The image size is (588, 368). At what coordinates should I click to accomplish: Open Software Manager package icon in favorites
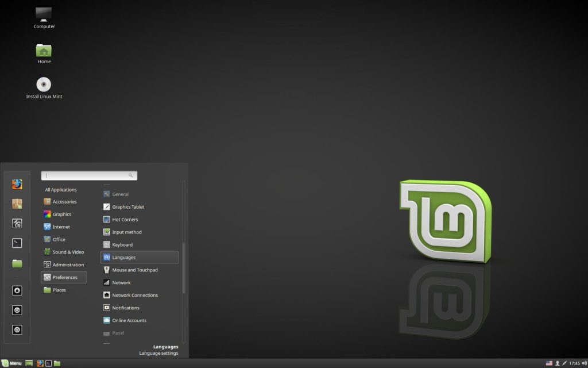(x=17, y=204)
